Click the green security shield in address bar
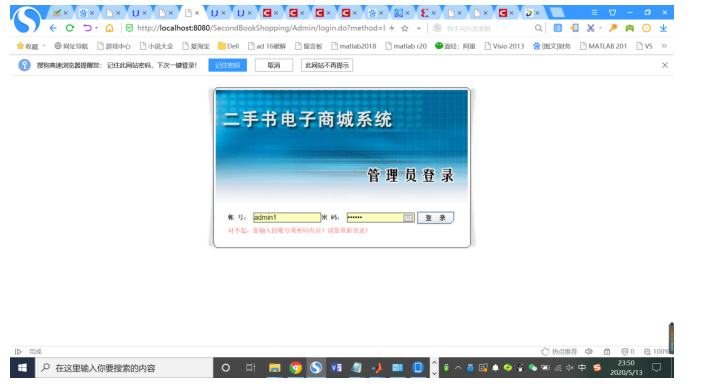 pyautogui.click(x=129, y=28)
